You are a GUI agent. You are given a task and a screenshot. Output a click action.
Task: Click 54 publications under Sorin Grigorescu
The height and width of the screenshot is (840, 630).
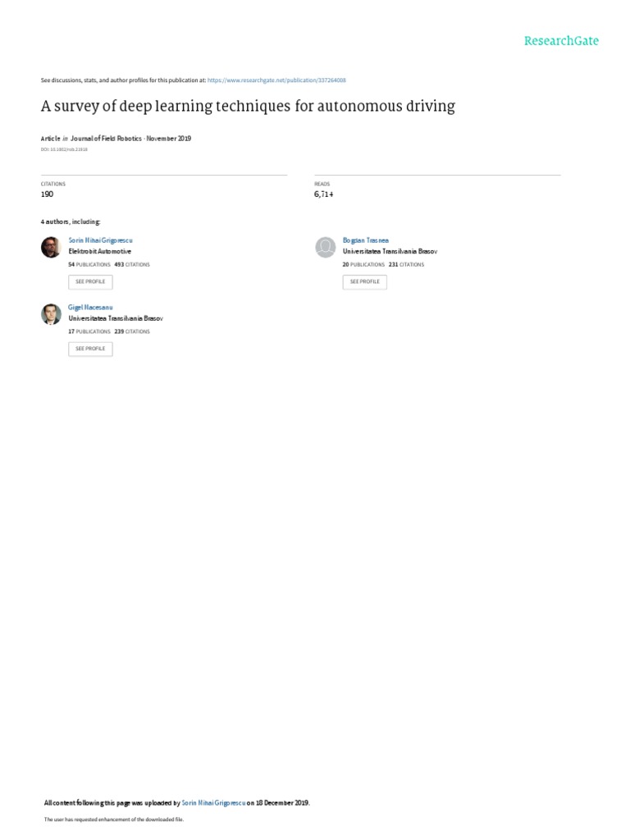[89, 265]
